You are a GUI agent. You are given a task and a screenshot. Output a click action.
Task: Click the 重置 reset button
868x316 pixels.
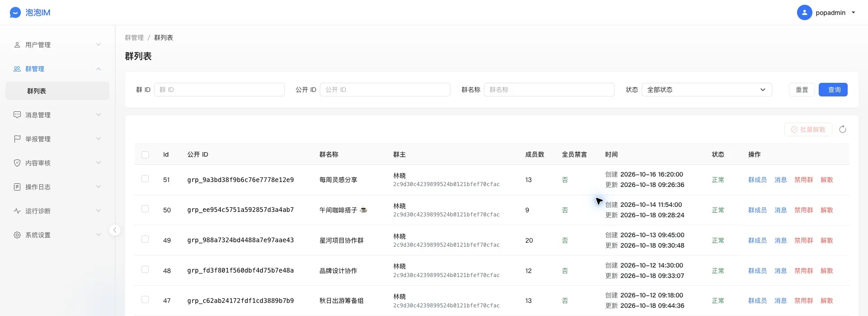coord(802,90)
